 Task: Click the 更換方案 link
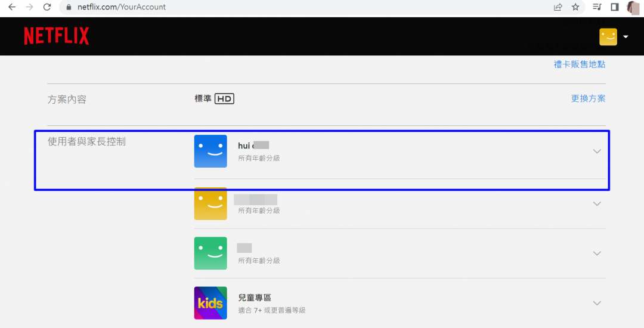tap(588, 98)
